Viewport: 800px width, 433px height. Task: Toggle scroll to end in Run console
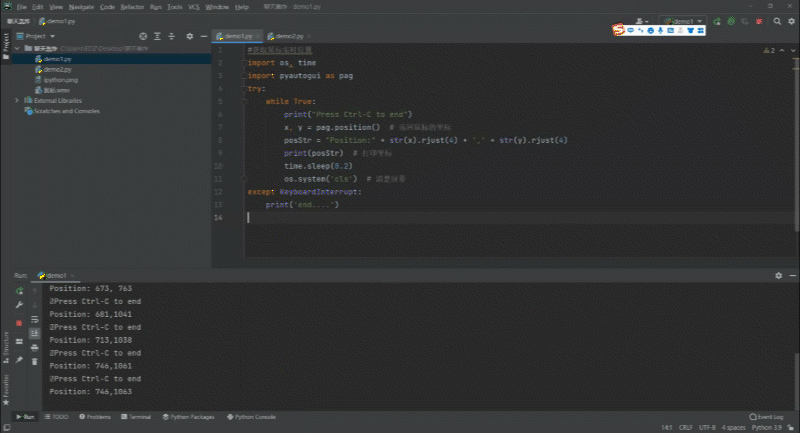pyautogui.click(x=35, y=334)
